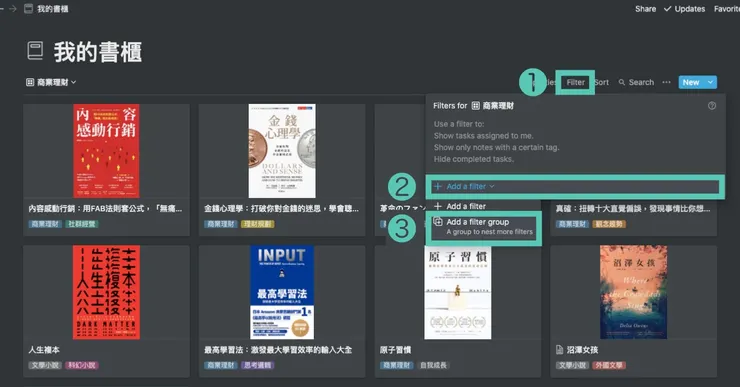
Task: Click title 最高學習法：激發最大學習效率的輸入大全
Action: click(x=278, y=350)
